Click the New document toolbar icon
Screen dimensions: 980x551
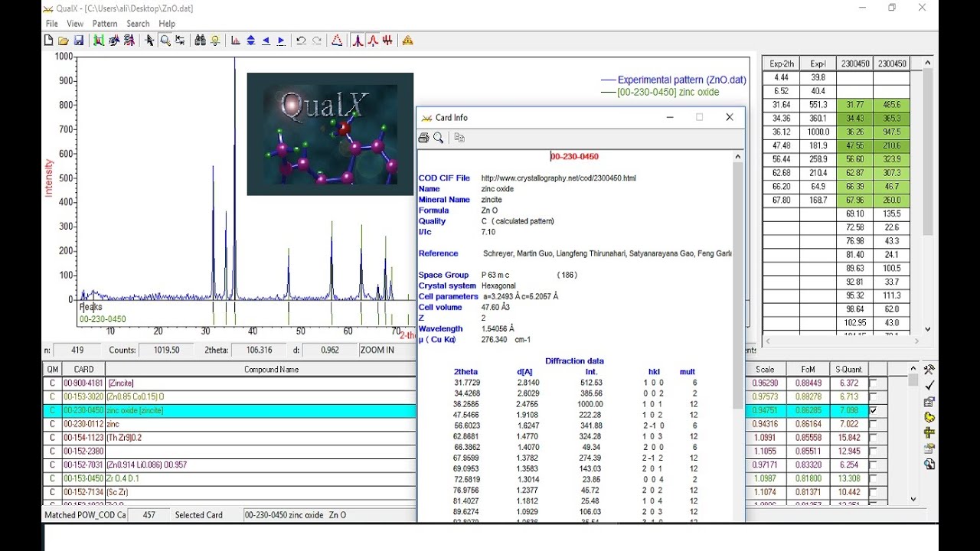[48, 41]
